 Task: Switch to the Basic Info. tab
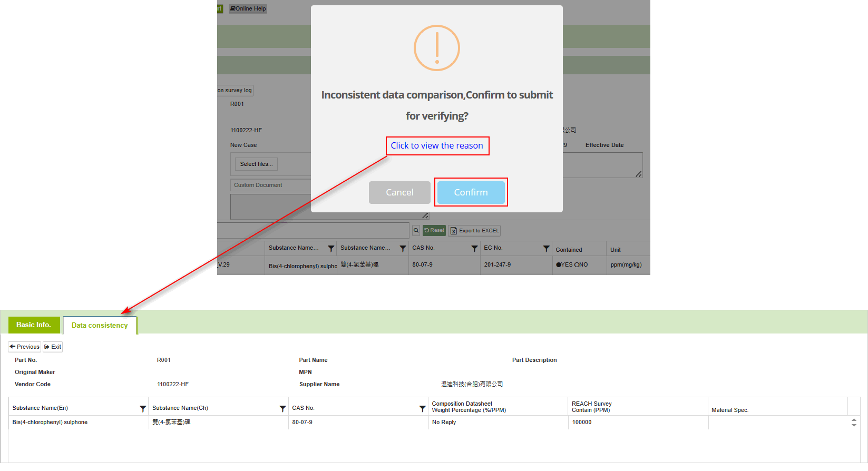(34, 325)
